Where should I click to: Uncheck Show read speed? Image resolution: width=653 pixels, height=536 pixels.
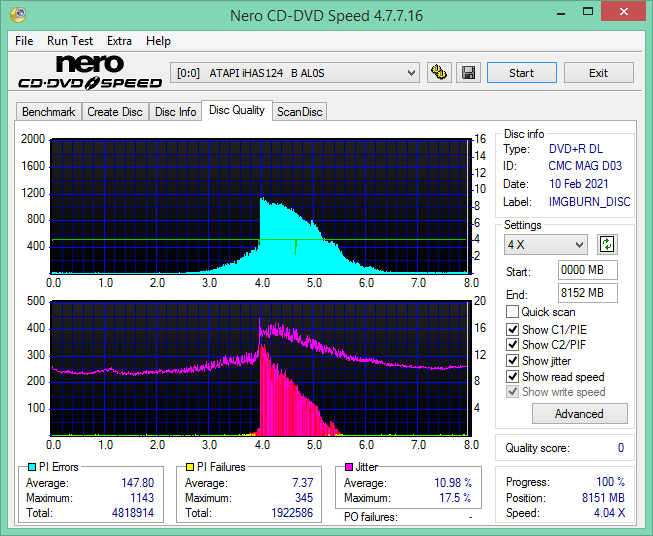(x=512, y=376)
